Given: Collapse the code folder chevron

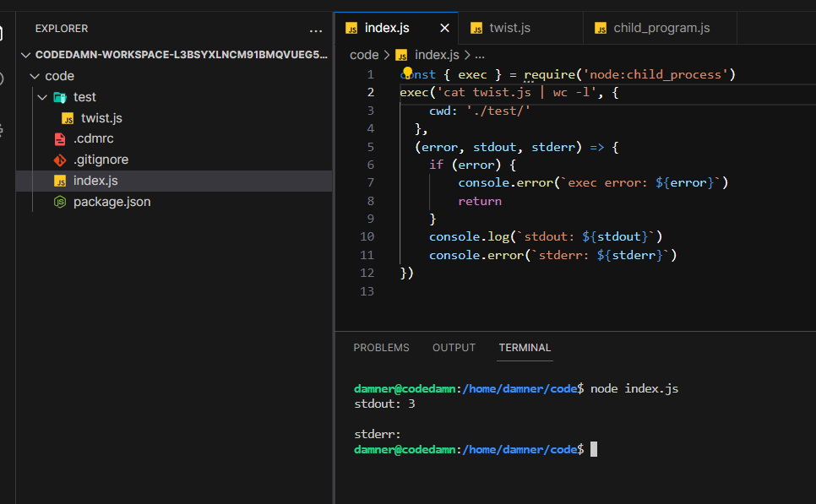Looking at the screenshot, I should click(35, 77).
